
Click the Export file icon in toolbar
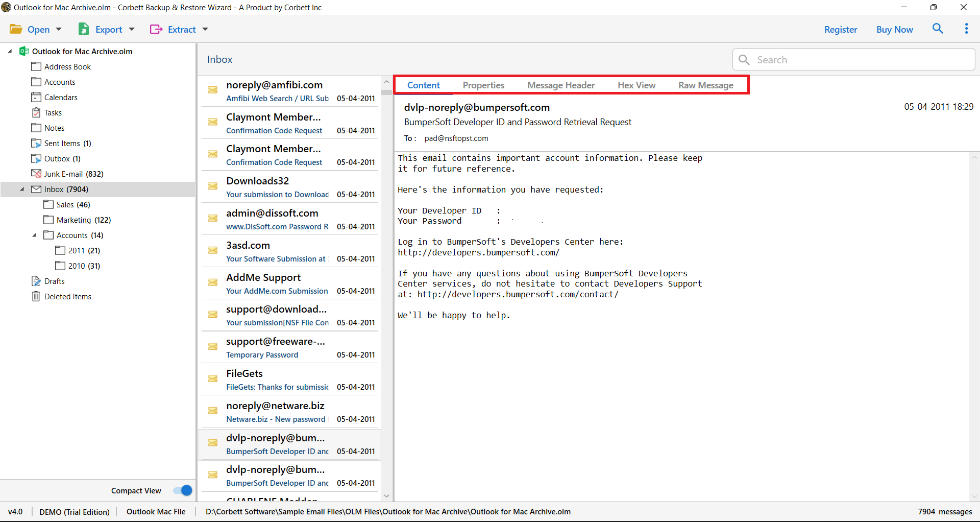pyautogui.click(x=84, y=29)
